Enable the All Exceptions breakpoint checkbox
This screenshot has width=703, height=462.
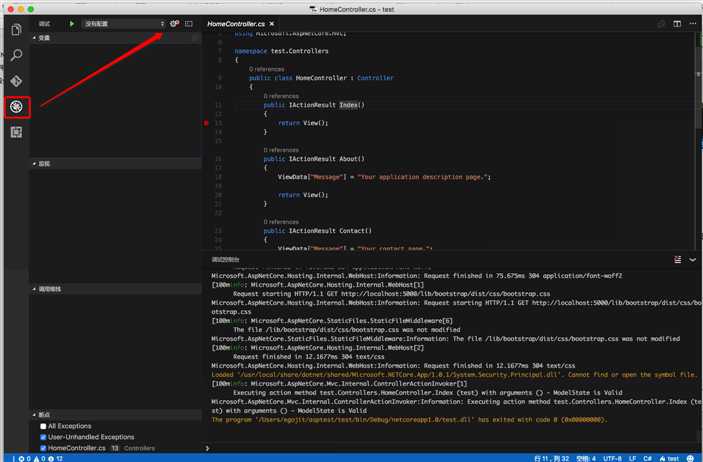[43, 426]
